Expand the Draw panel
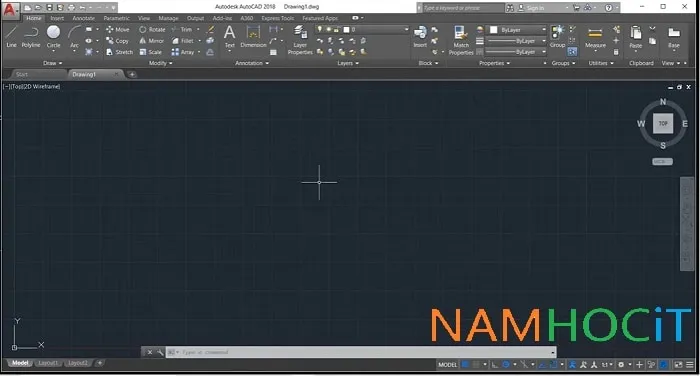The image size is (700, 376). pyautogui.click(x=53, y=63)
